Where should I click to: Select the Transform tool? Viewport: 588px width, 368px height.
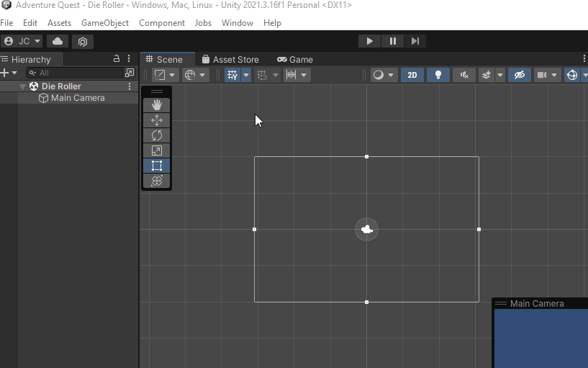click(157, 181)
